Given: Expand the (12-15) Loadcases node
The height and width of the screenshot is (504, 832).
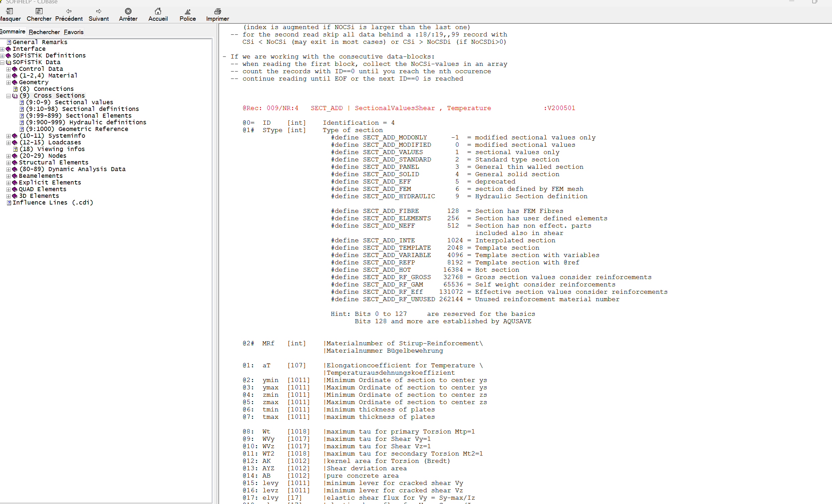Looking at the screenshot, I should (9, 143).
